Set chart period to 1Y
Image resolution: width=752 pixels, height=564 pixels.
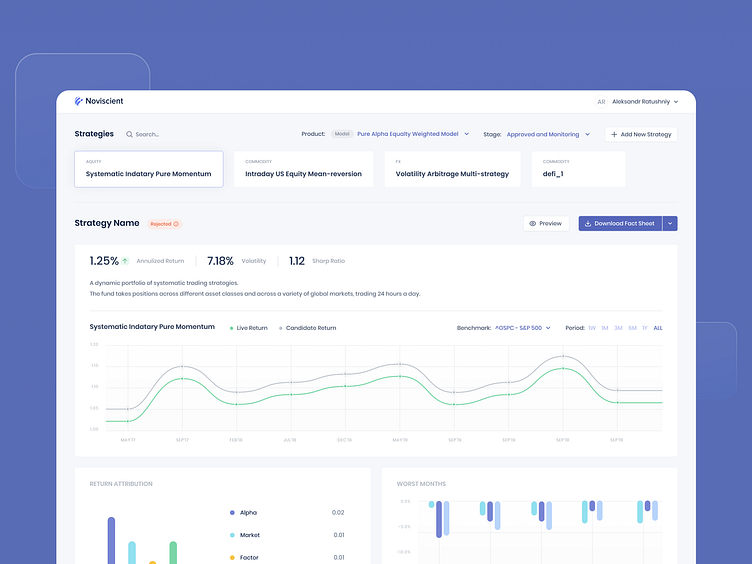(645, 328)
